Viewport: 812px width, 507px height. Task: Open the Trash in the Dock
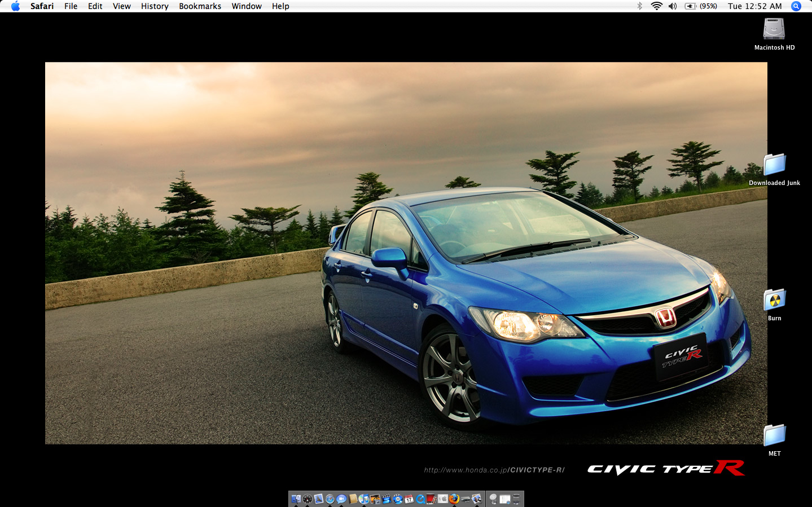point(516,499)
